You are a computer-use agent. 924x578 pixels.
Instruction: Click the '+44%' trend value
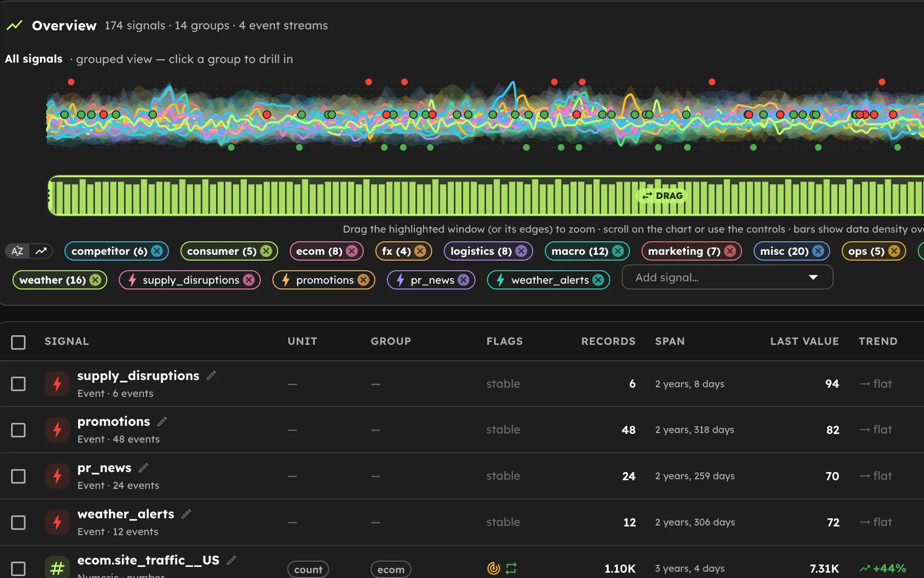[x=889, y=568]
